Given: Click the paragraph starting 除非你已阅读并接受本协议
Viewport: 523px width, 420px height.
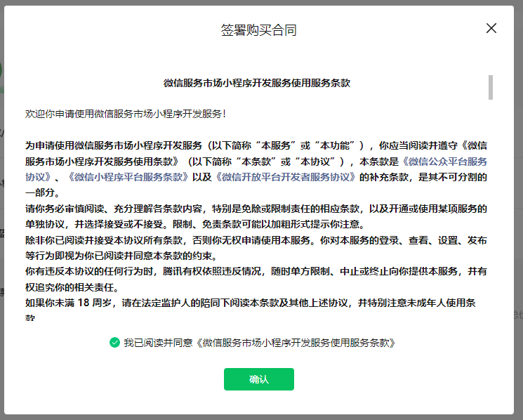Looking at the screenshot, I should click(x=256, y=248).
